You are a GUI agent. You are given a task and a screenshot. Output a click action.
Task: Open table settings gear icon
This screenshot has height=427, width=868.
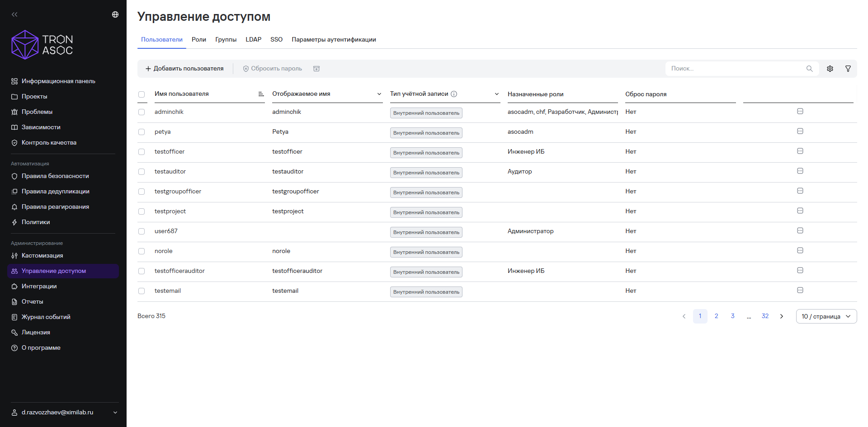830,69
